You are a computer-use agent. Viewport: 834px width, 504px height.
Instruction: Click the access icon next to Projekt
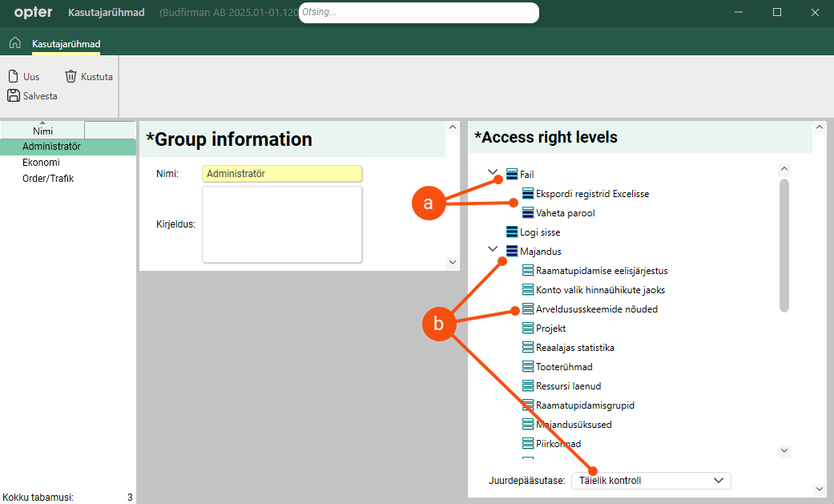(x=528, y=329)
